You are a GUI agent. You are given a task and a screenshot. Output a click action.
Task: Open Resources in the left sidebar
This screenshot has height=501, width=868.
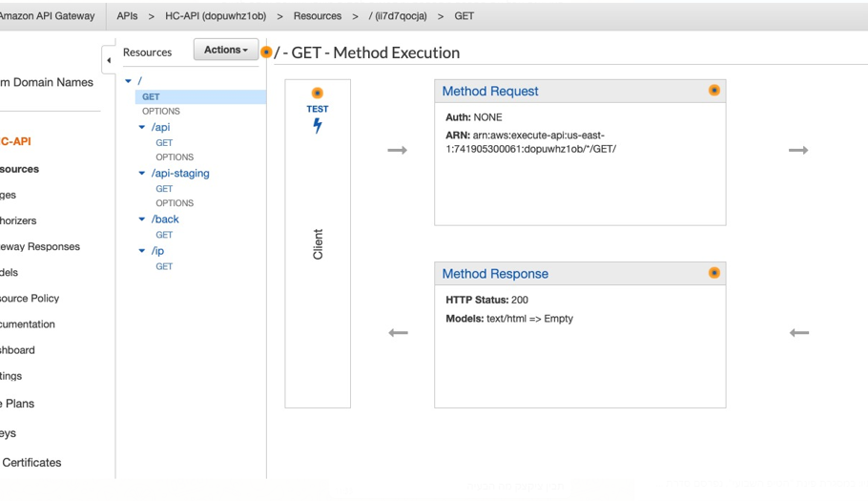click(x=19, y=169)
